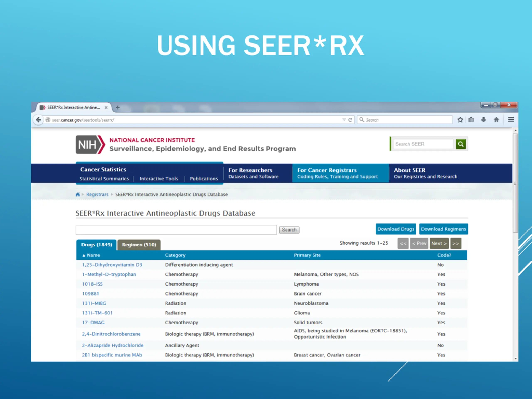Click the Download Drugs button
The width and height of the screenshot is (532, 399).
pyautogui.click(x=396, y=229)
